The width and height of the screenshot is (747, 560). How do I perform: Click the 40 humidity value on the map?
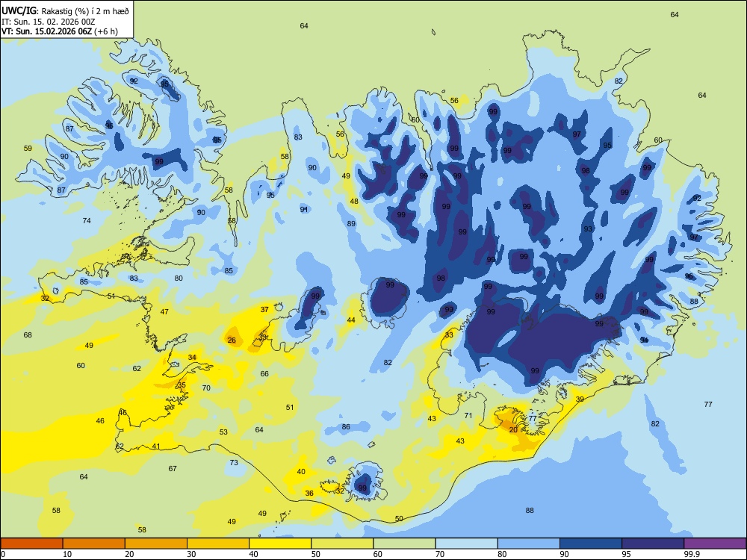click(301, 471)
